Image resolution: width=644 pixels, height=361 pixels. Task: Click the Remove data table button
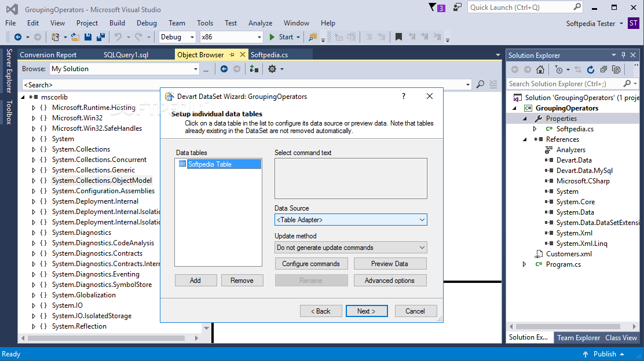242,281
